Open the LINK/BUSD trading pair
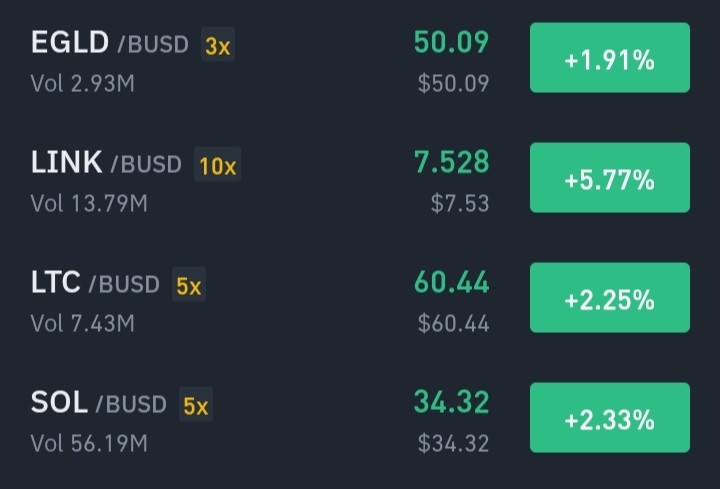 tap(106, 163)
